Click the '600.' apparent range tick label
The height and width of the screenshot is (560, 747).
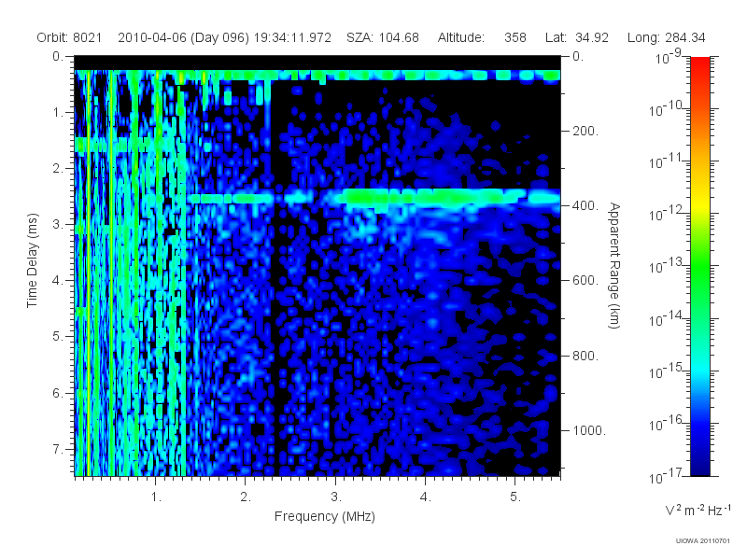(585, 281)
